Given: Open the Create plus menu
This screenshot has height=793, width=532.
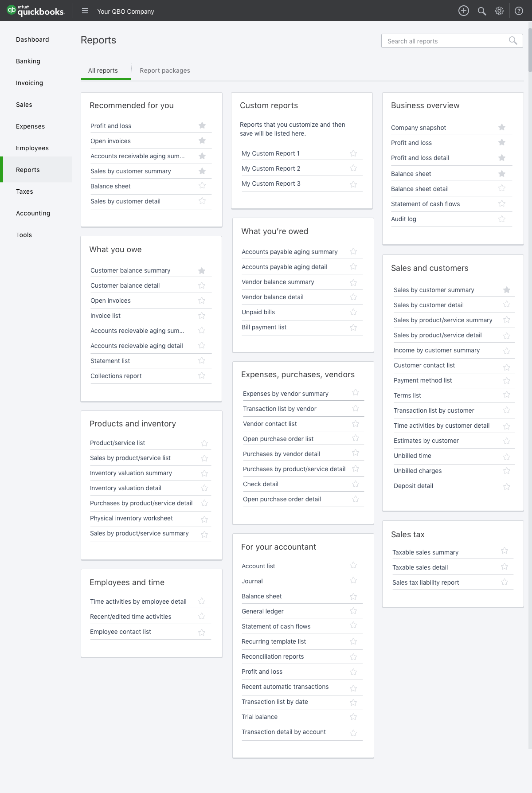Looking at the screenshot, I should pyautogui.click(x=464, y=11).
